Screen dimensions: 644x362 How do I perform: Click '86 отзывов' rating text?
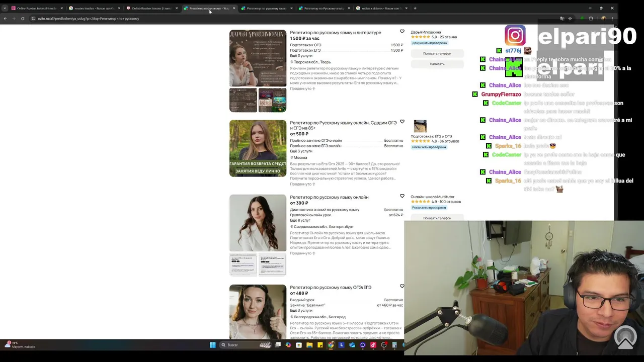[x=449, y=141]
